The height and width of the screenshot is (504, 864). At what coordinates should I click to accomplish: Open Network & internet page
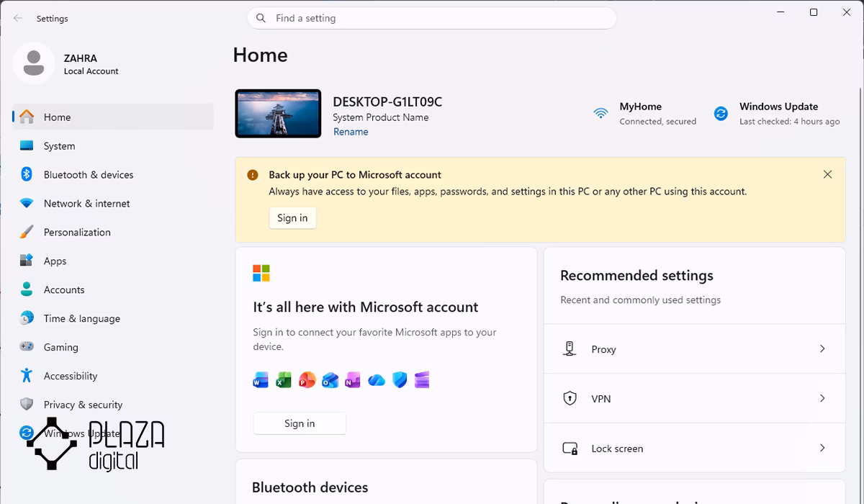tap(113, 203)
